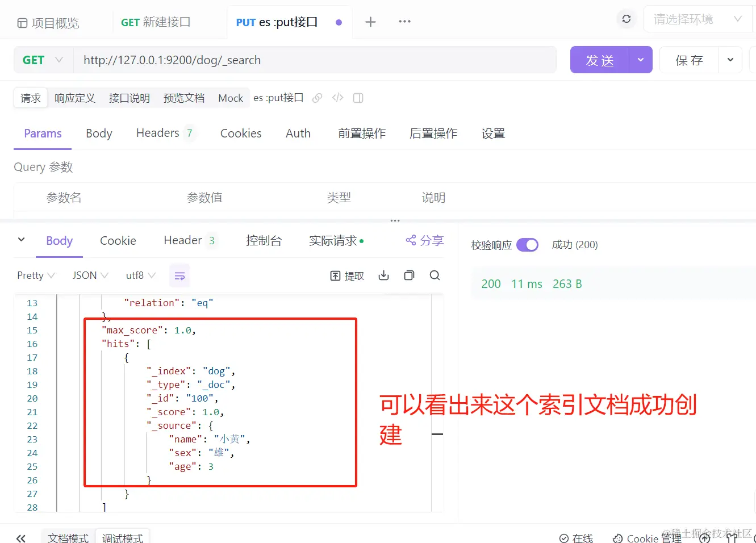Image resolution: width=756 pixels, height=543 pixels.
Task: Open the GET method dropdown
Action: [x=43, y=60]
